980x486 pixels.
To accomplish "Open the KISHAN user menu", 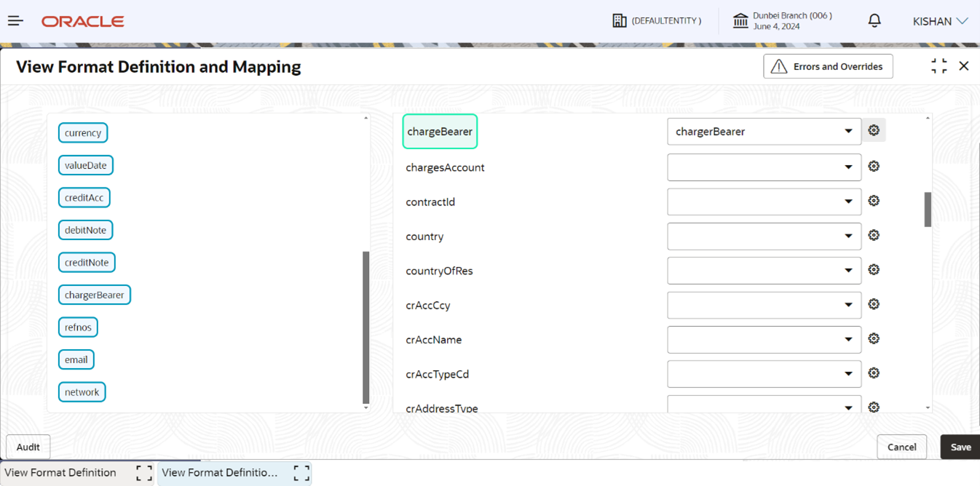I will coord(940,21).
